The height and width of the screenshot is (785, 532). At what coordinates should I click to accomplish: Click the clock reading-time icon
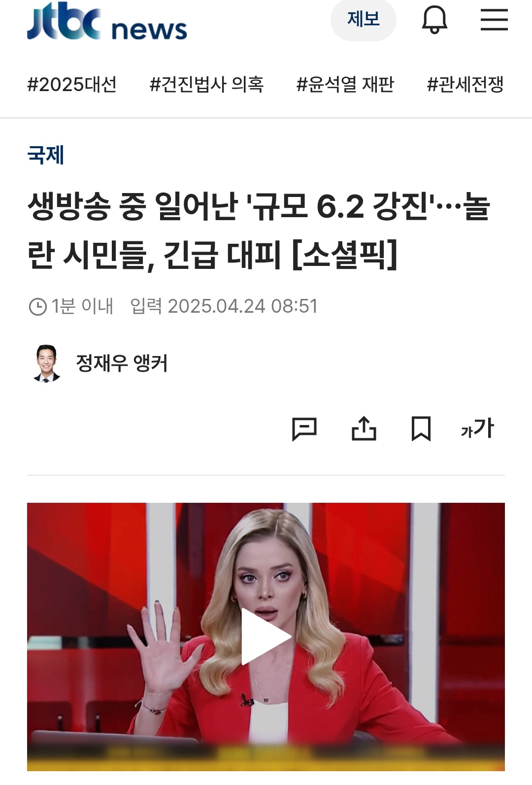37,307
